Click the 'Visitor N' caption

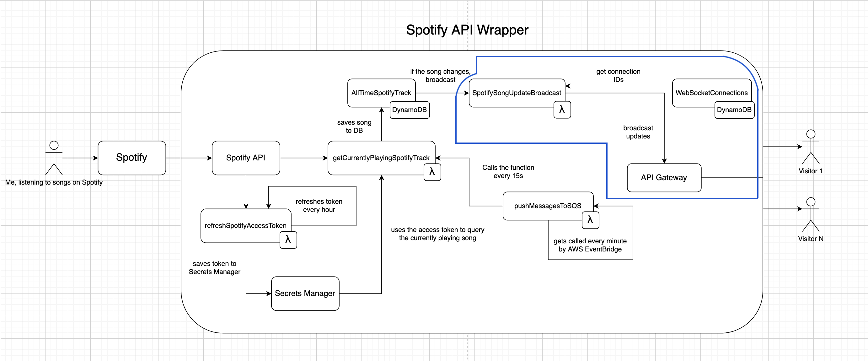(x=811, y=239)
